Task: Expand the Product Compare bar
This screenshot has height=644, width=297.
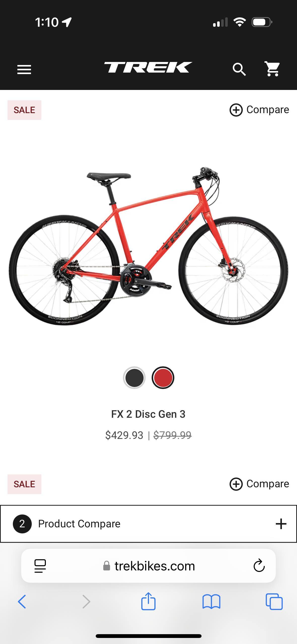Action: (148, 524)
